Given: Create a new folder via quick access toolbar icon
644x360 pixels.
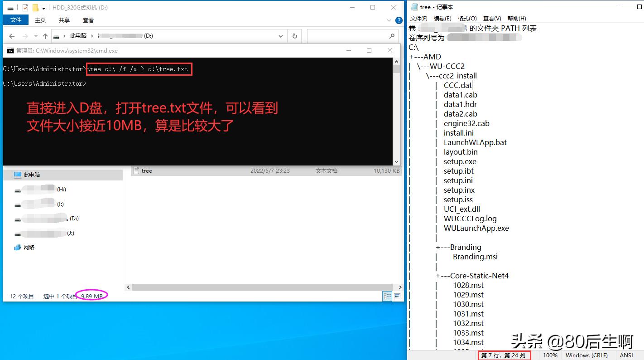Looking at the screenshot, I should 35,8.
